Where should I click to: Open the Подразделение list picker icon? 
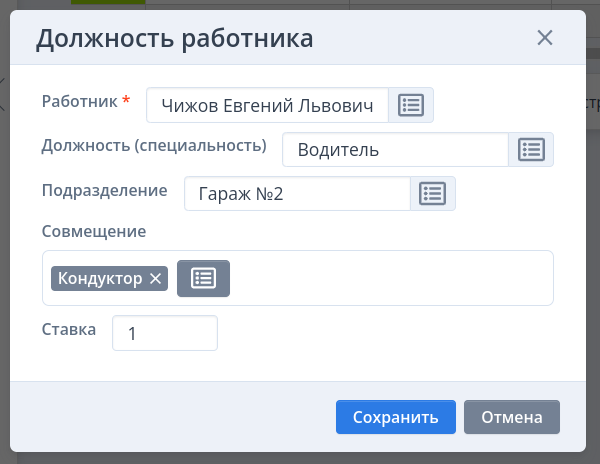tap(433, 193)
